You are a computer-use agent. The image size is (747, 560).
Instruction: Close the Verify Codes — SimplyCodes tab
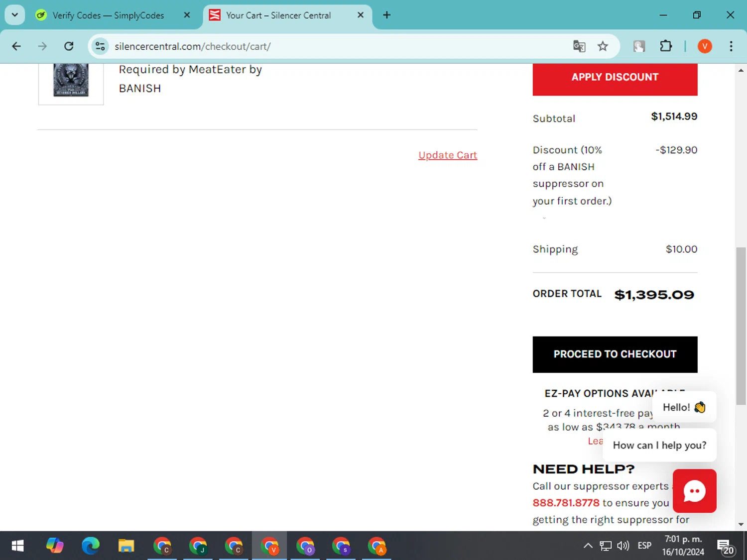(x=187, y=15)
